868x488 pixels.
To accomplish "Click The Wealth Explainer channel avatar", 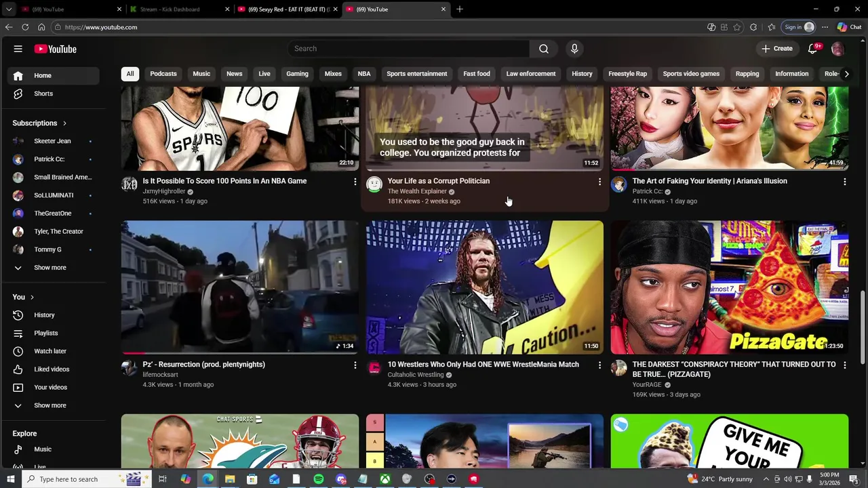I will click(374, 184).
